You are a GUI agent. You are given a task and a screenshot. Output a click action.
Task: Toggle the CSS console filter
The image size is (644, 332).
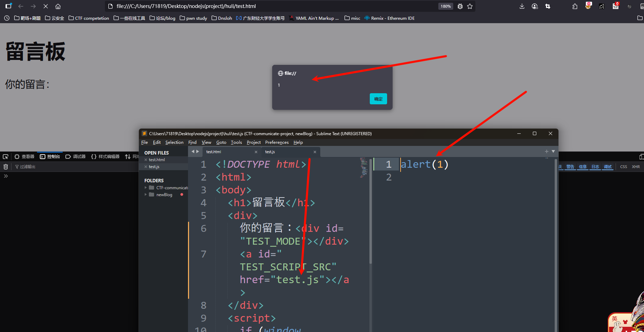[x=624, y=167]
